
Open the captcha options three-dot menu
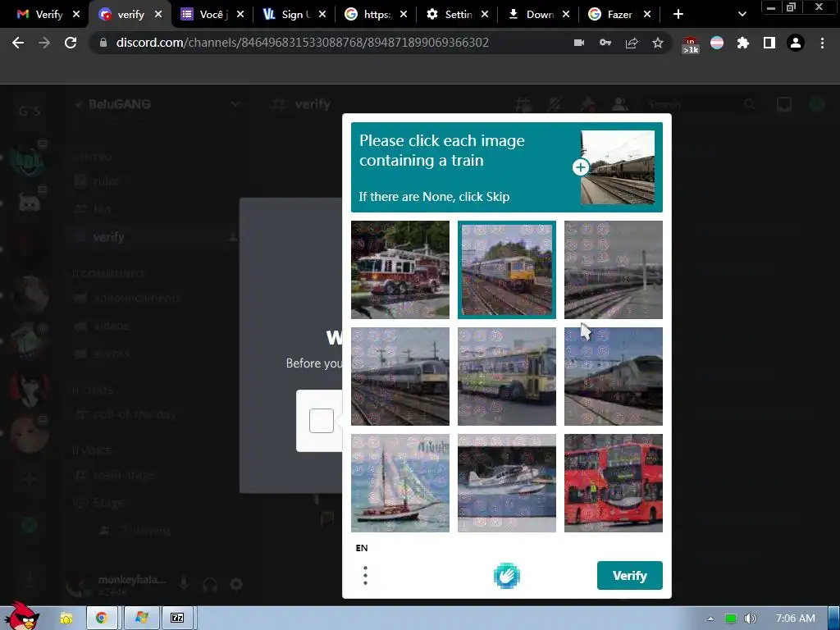click(x=365, y=575)
